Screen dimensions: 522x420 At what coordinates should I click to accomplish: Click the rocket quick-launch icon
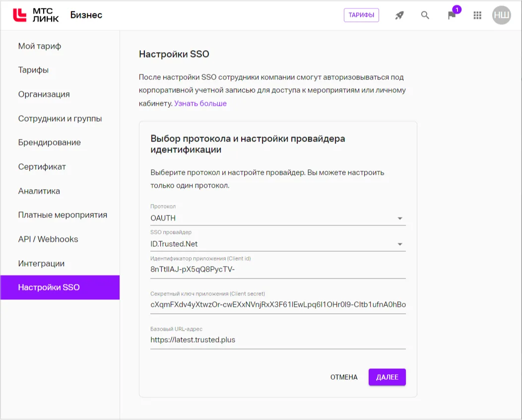398,15
